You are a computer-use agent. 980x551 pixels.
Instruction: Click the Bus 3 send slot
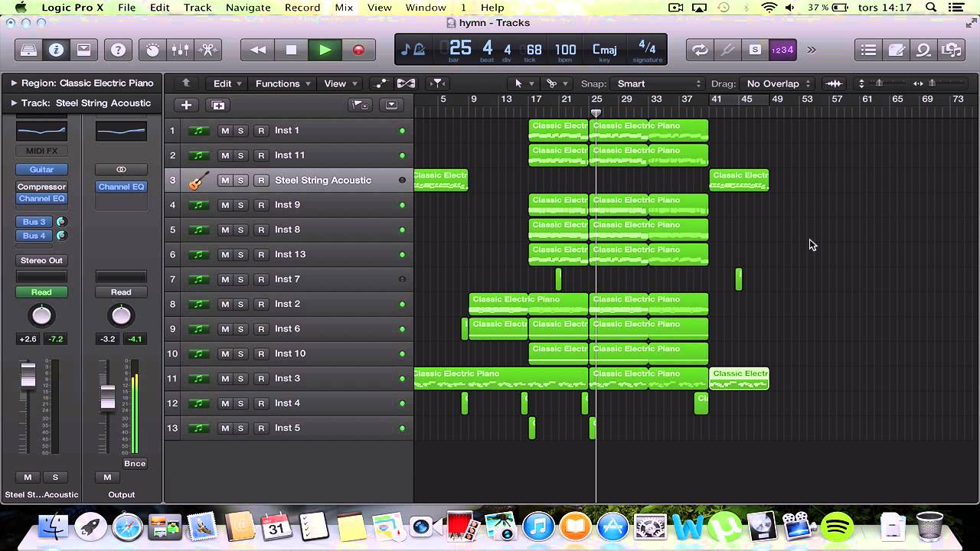pyautogui.click(x=34, y=222)
